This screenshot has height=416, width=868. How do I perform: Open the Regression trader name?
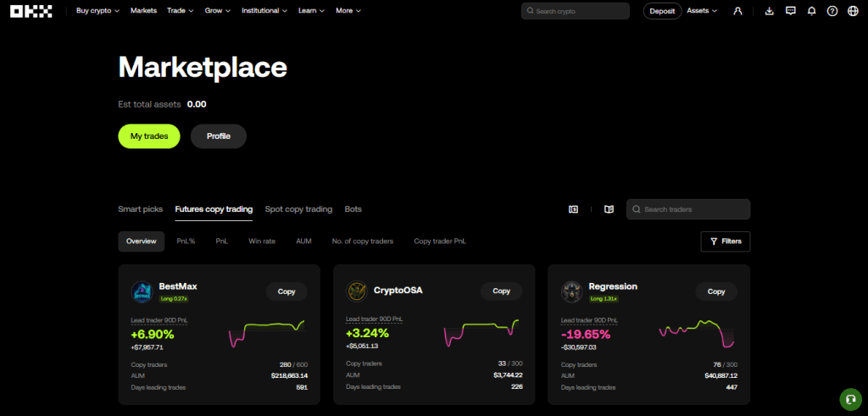[613, 286]
